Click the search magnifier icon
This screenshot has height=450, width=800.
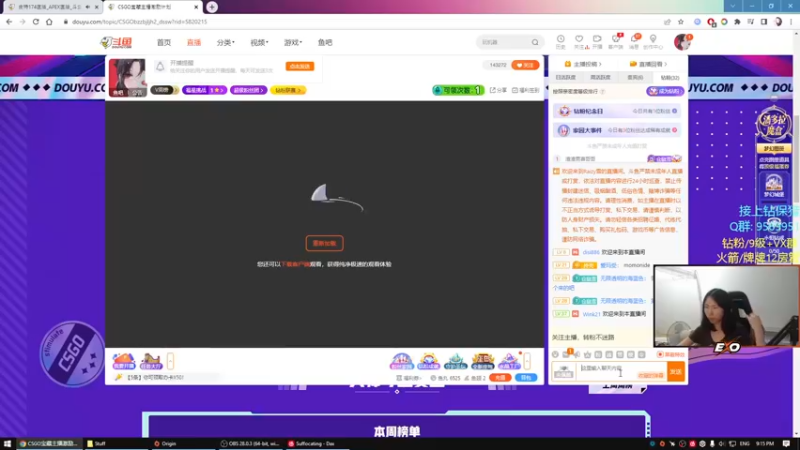[535, 42]
